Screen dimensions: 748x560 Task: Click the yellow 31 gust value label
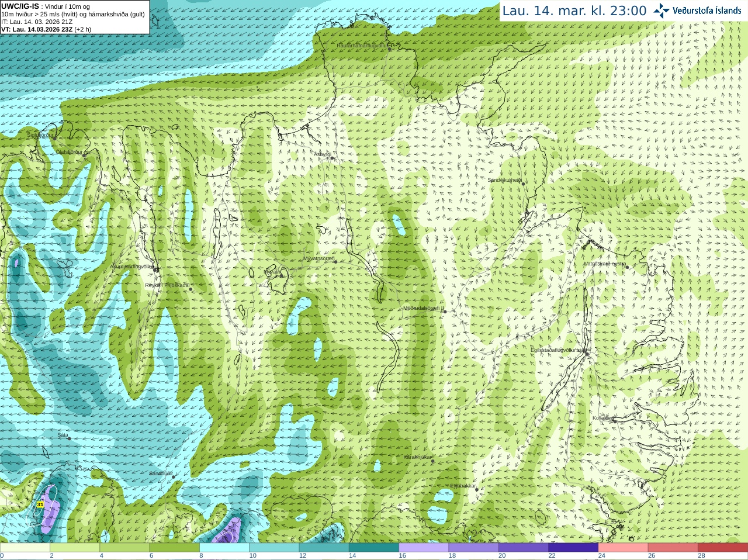point(40,504)
